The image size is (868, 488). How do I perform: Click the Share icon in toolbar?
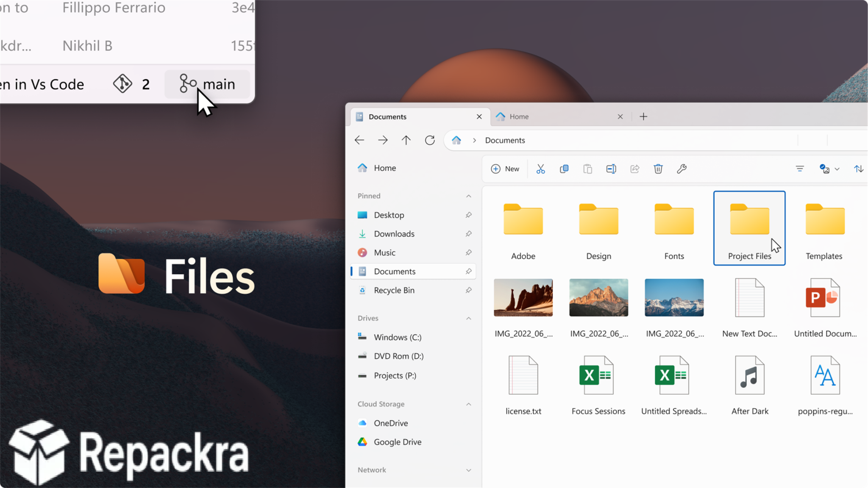click(634, 169)
